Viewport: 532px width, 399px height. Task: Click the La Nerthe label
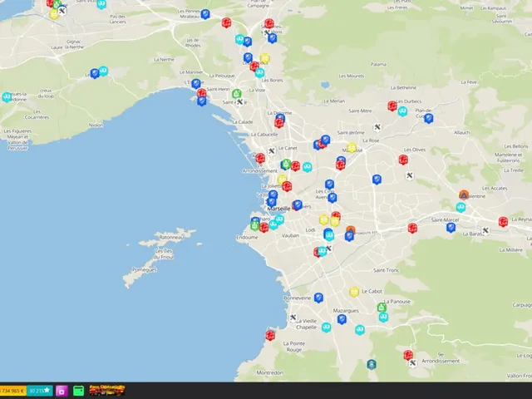(x=165, y=59)
